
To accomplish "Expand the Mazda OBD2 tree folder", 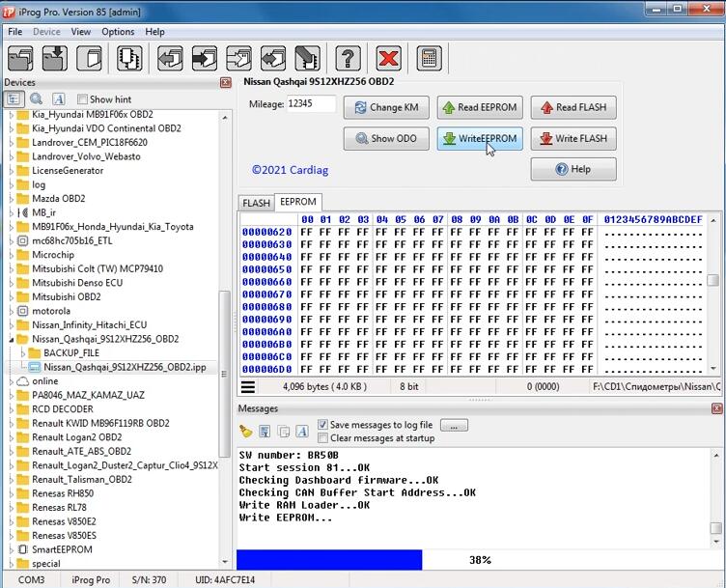I will pyautogui.click(x=12, y=198).
